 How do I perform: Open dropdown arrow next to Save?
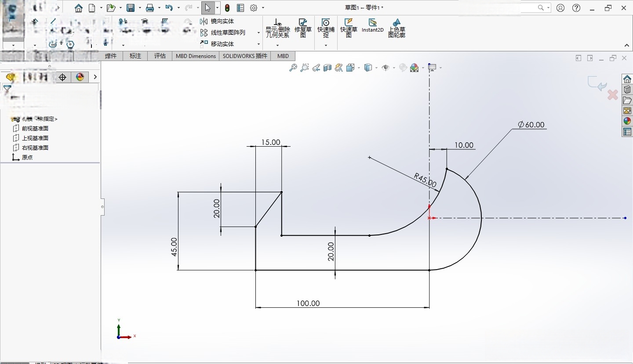coord(140,8)
